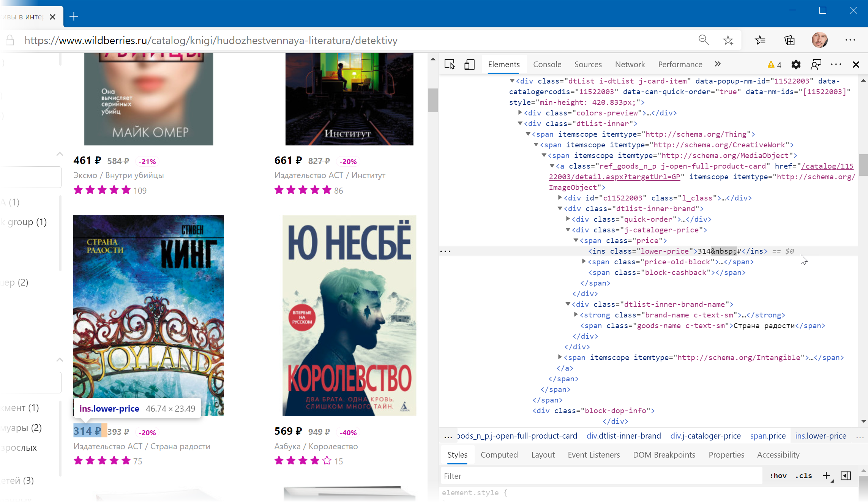Click the ellipsis beside the selected ins node
868x502 pixels.
(445, 251)
